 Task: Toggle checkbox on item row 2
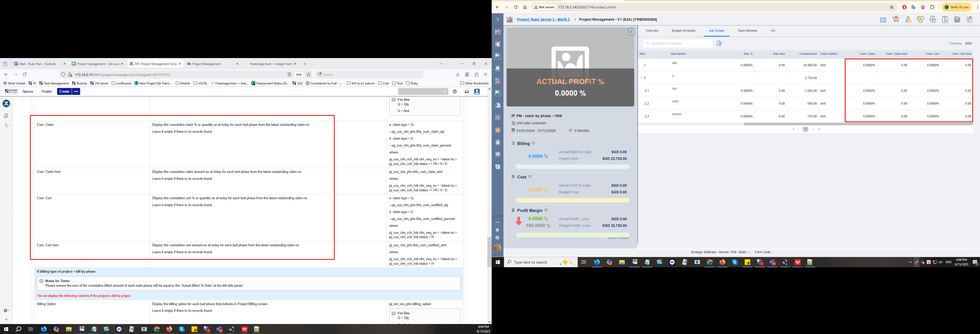(x=641, y=77)
